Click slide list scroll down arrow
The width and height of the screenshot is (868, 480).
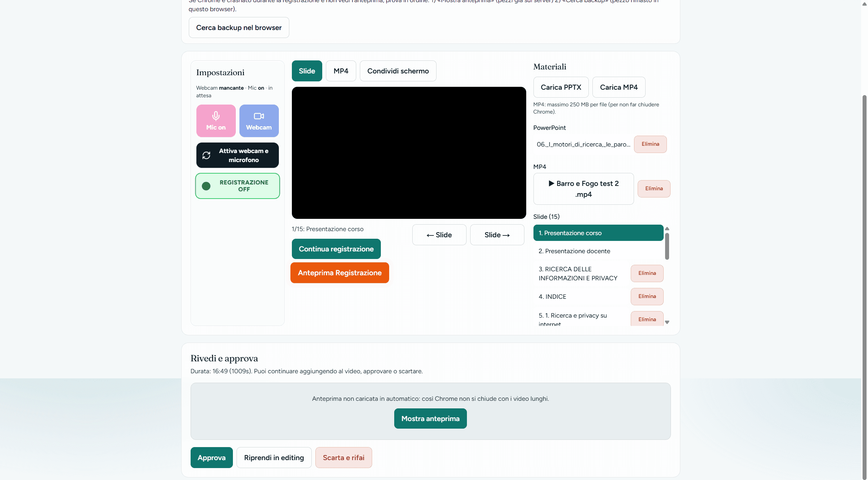tap(667, 322)
